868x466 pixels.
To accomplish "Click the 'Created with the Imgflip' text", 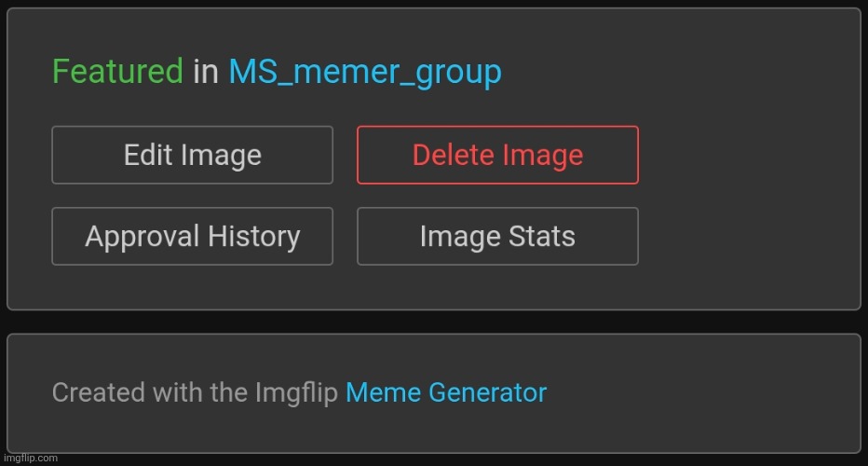I will [195, 392].
